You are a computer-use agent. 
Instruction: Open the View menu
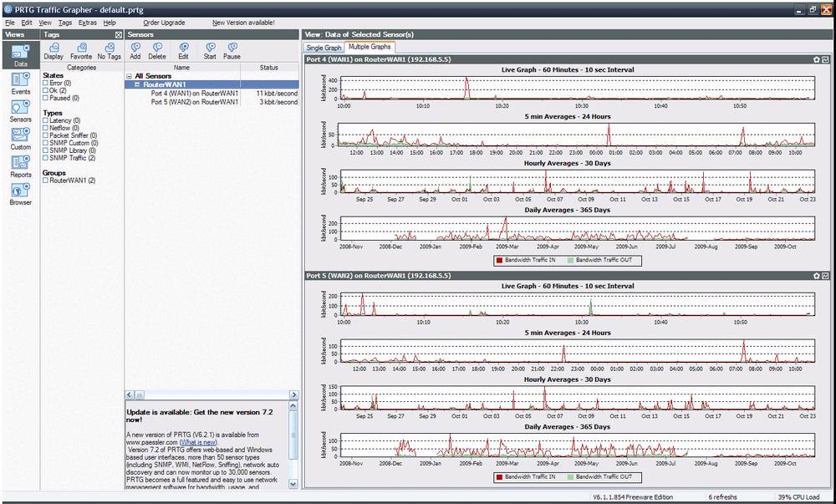45,23
